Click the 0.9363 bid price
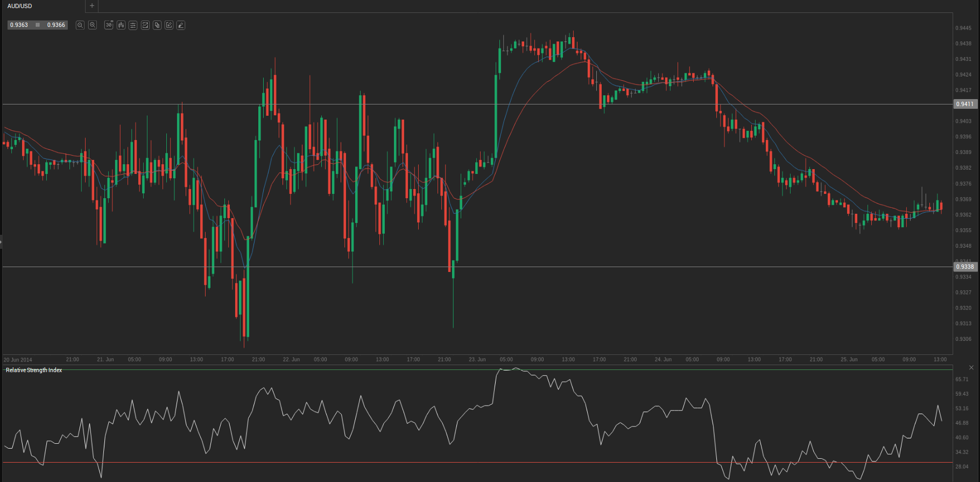This screenshot has width=980, height=482. click(19, 25)
